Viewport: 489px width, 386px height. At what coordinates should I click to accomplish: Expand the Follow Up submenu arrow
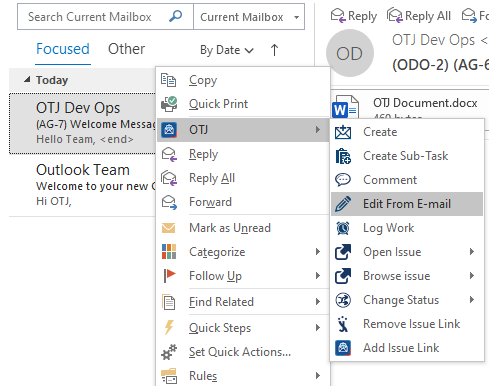pyautogui.click(x=318, y=276)
